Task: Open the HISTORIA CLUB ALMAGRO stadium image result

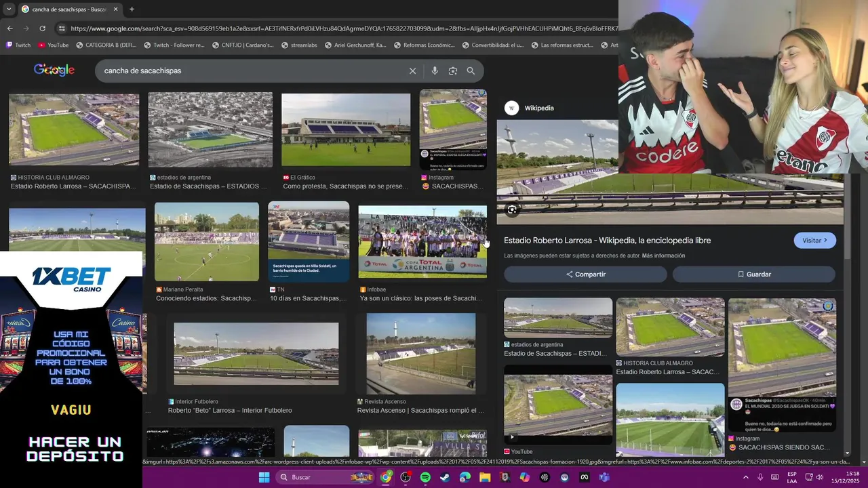Action: tap(74, 129)
